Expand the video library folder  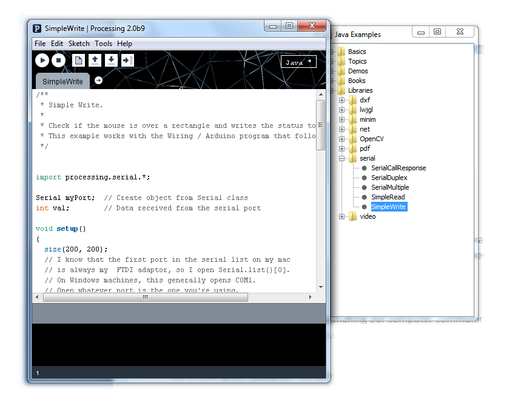[x=342, y=216]
